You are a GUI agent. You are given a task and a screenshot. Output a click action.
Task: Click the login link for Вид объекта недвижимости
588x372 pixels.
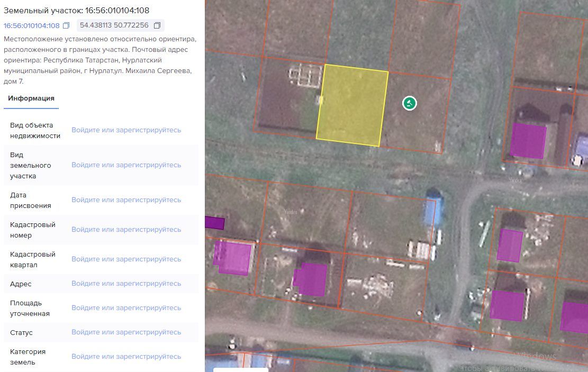126,130
